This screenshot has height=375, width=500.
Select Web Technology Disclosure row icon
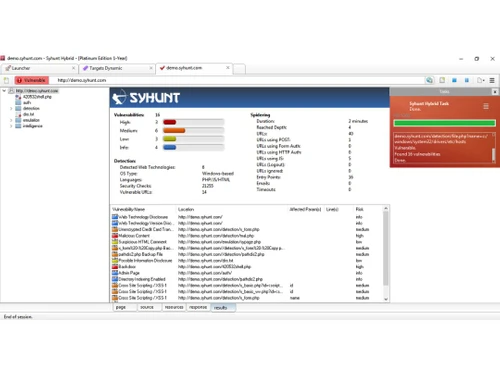(x=115, y=217)
